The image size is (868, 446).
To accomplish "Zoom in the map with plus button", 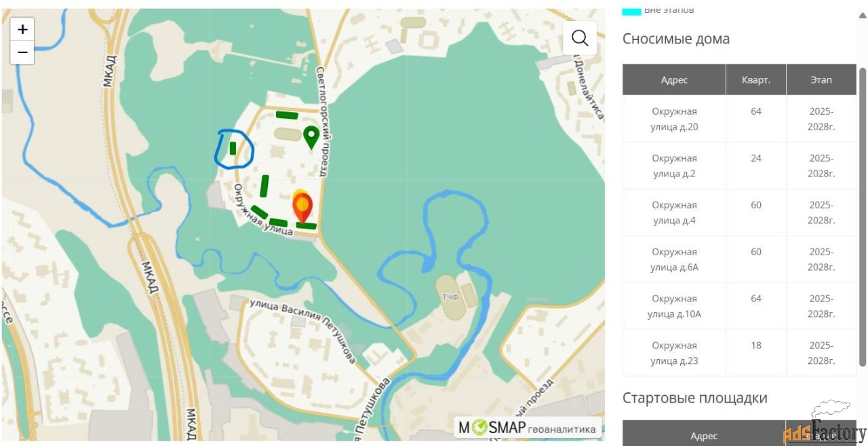I will 22,29.
